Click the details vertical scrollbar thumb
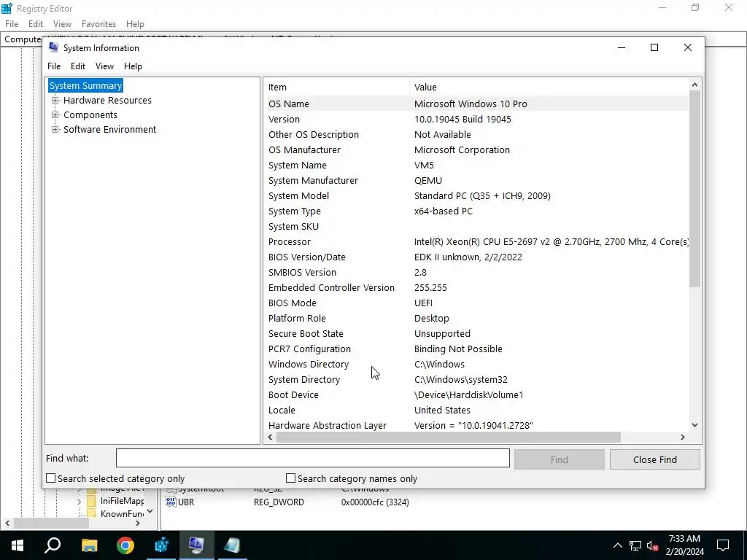747x560 pixels. 694,189
